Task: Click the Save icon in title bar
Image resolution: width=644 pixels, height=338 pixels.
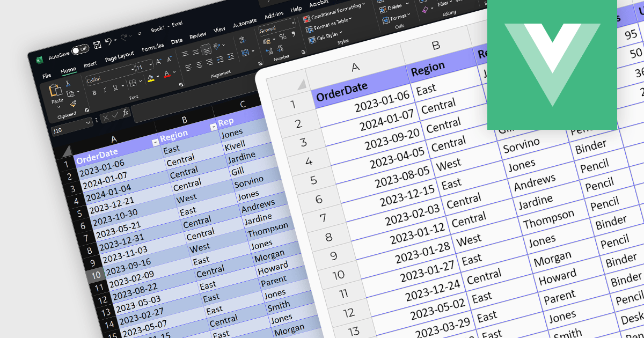Action: 97,45
